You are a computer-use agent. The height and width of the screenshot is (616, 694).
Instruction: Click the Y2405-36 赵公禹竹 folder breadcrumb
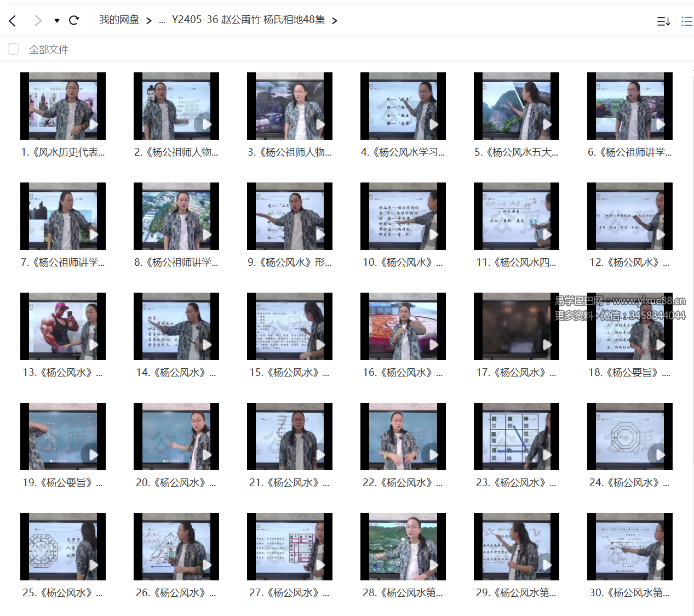coord(248,20)
